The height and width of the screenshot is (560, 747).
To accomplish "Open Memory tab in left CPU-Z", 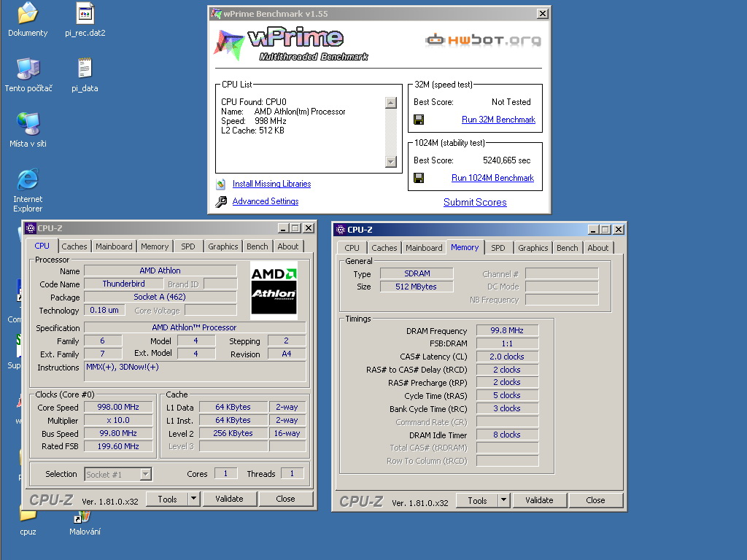I will coord(155,246).
